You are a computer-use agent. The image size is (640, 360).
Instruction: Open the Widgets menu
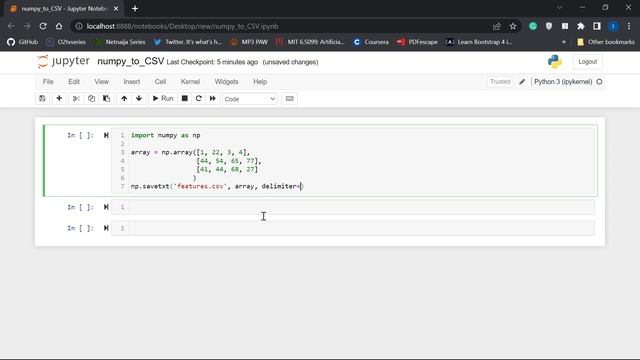pyautogui.click(x=227, y=82)
